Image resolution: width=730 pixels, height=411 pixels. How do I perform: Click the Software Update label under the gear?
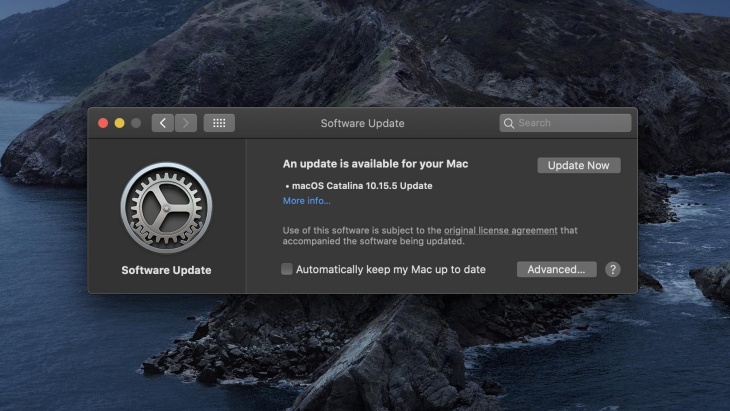pos(166,270)
